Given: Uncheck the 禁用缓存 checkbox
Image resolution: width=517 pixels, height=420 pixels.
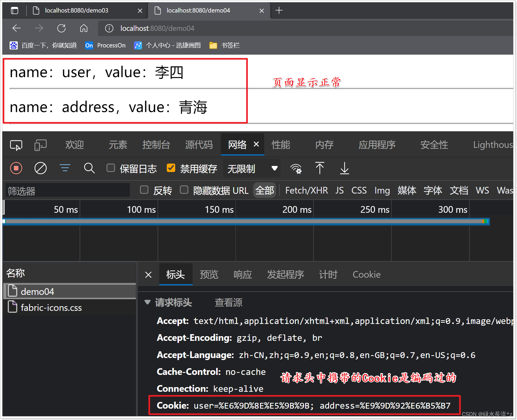Looking at the screenshot, I should (x=171, y=168).
